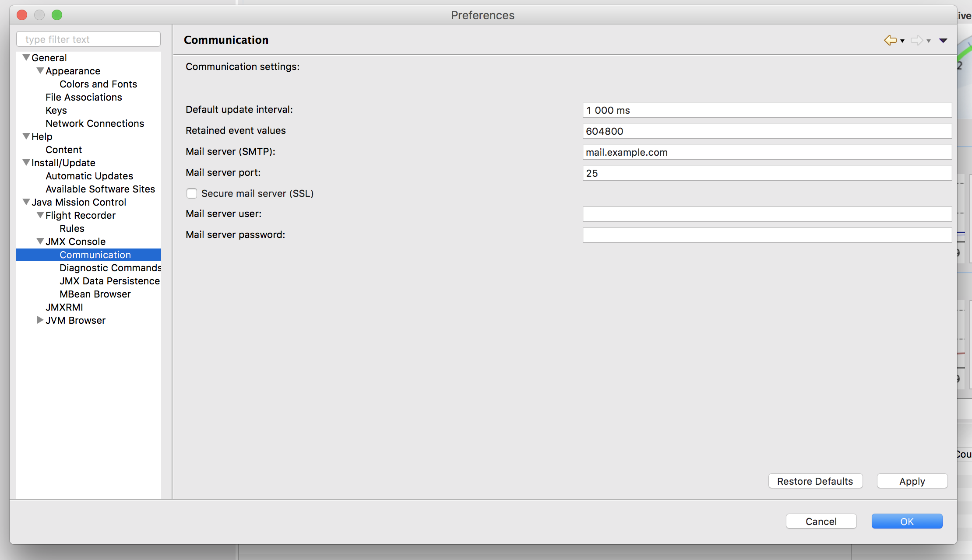
Task: Collapse the JMX Console node
Action: [40, 241]
